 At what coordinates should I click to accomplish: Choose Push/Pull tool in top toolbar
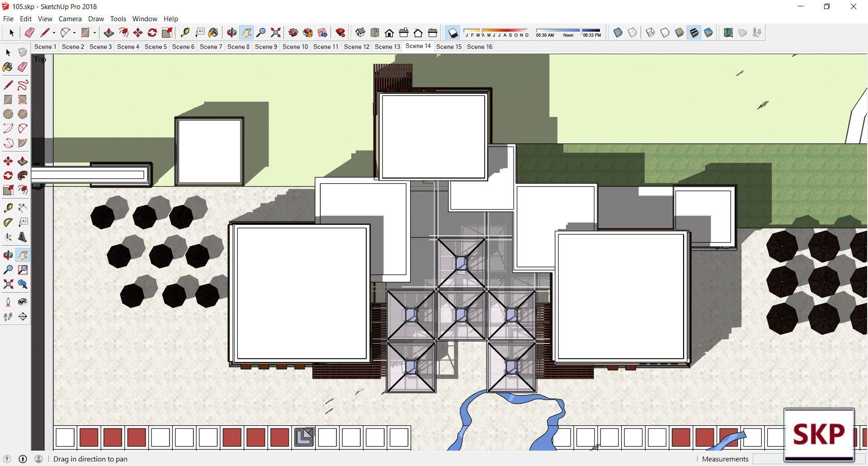pos(108,33)
